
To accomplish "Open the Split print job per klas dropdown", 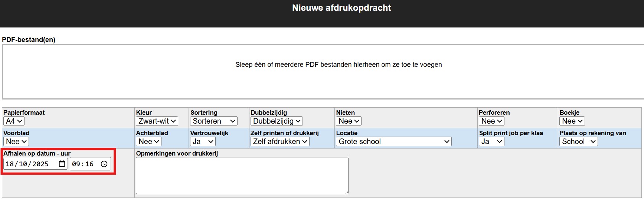I will tap(491, 141).
